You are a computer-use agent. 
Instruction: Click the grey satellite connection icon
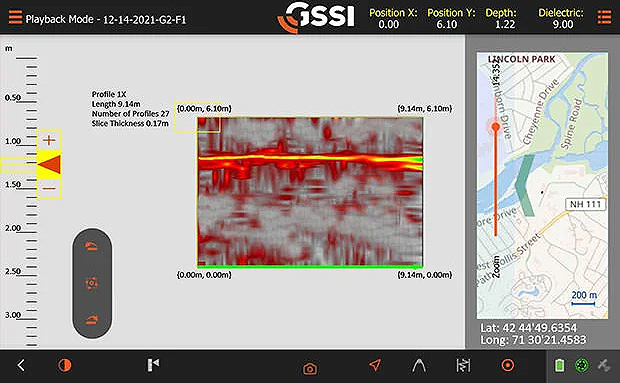pos(604,365)
